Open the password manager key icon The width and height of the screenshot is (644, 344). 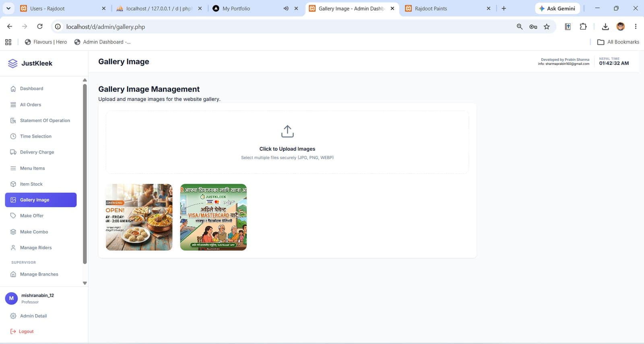[533, 27]
